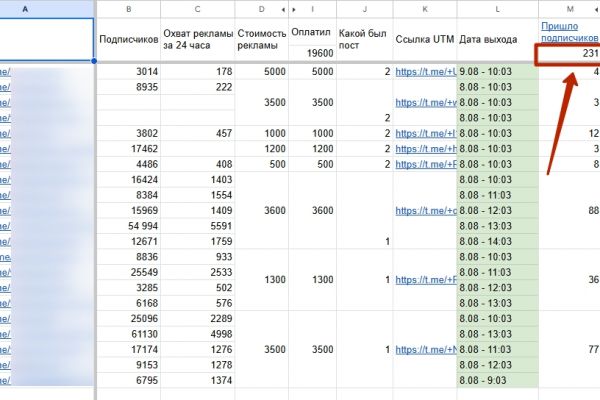Viewport: 600px width, 400px height.
Task: Click the "Ссылка UTM" header cell
Action: [x=425, y=39]
